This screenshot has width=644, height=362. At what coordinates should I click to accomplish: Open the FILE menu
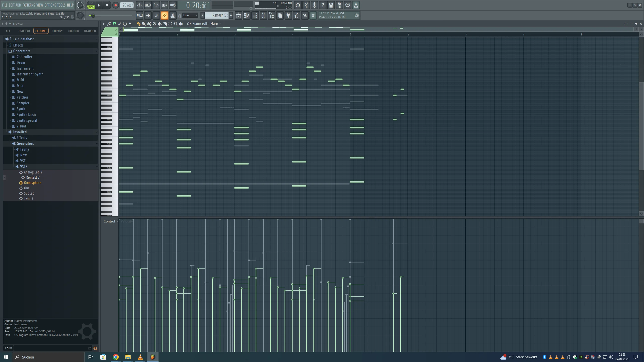[5, 5]
